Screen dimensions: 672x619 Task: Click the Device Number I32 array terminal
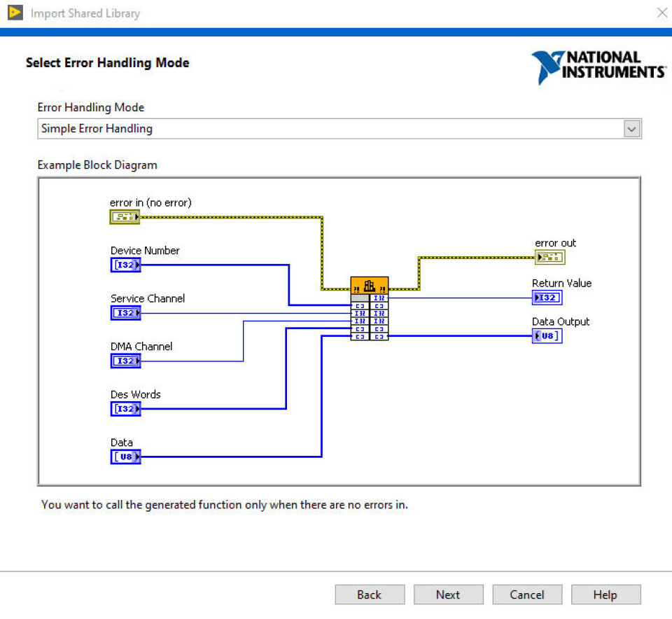point(125,265)
